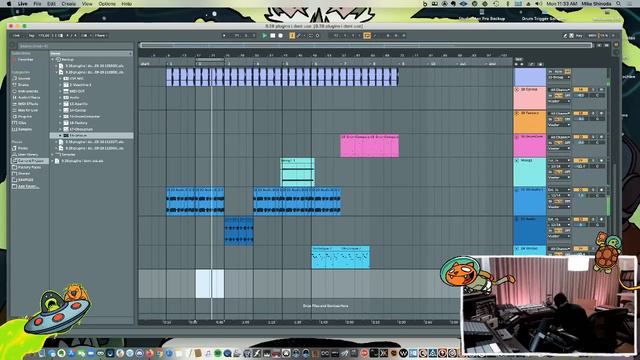
Task: Arm the Arrangement Record button
Action: tap(280, 36)
